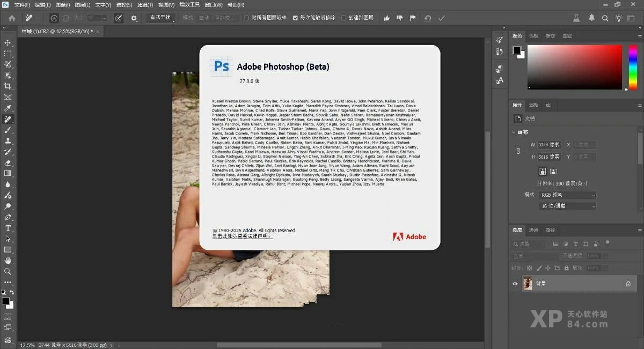Switch to the 路径 tab
644x349 pixels.
(x=550, y=230)
